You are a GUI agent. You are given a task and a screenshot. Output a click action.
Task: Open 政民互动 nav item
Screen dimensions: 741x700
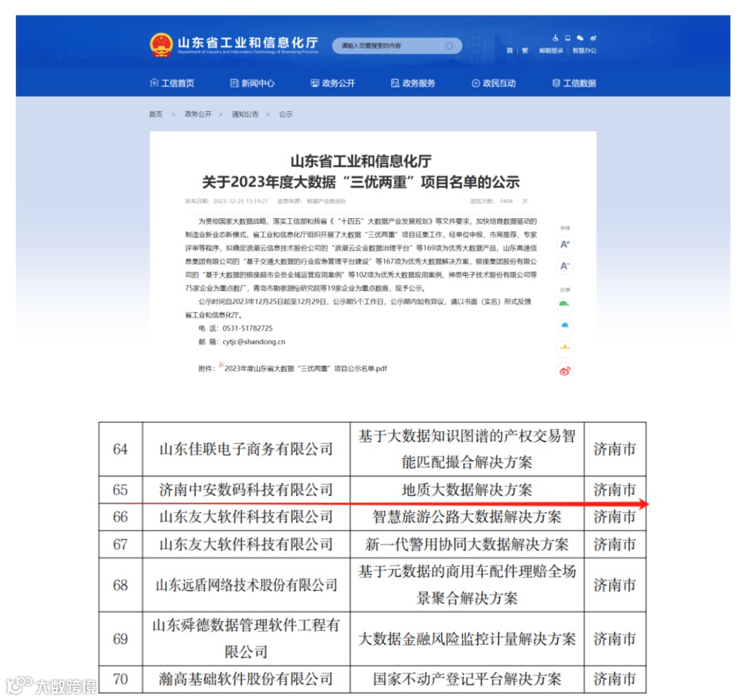pos(494,83)
